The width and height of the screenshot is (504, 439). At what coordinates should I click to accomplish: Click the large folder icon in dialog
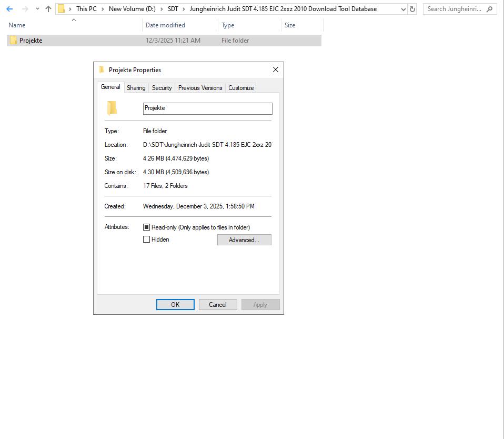click(x=112, y=108)
